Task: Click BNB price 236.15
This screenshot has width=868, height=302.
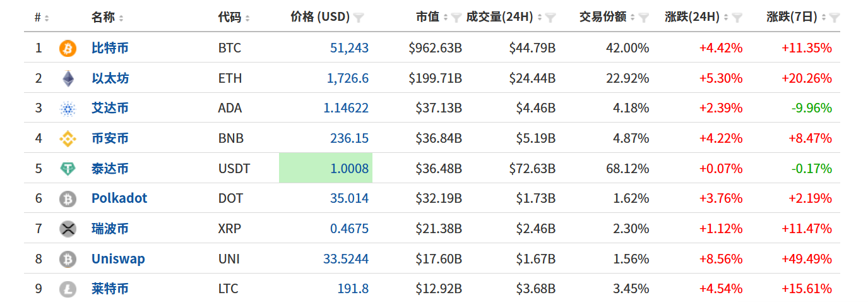Action: click(x=349, y=138)
